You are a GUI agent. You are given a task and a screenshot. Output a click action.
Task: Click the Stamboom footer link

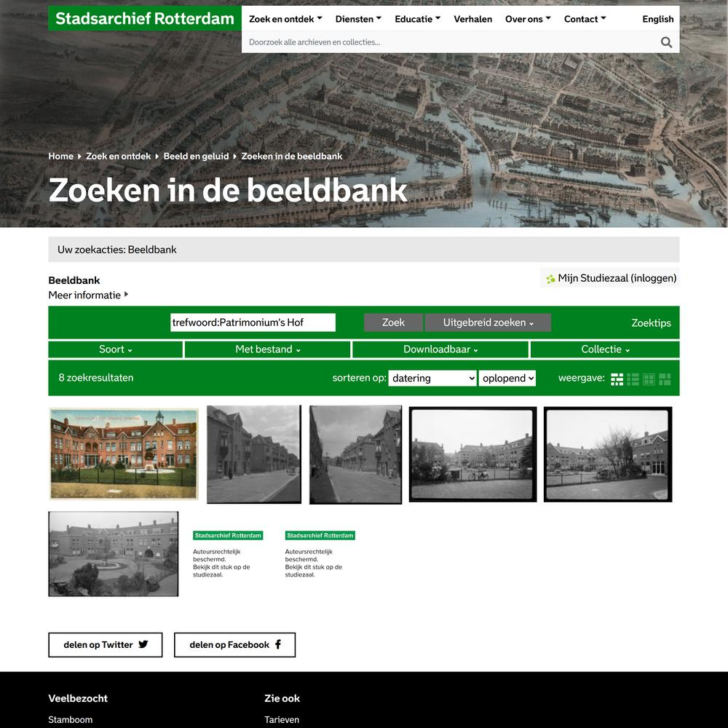click(x=71, y=720)
